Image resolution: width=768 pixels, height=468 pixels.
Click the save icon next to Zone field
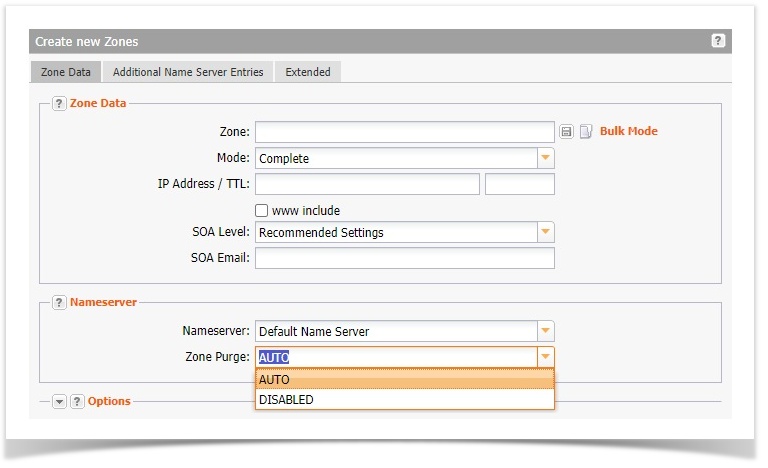[566, 131]
